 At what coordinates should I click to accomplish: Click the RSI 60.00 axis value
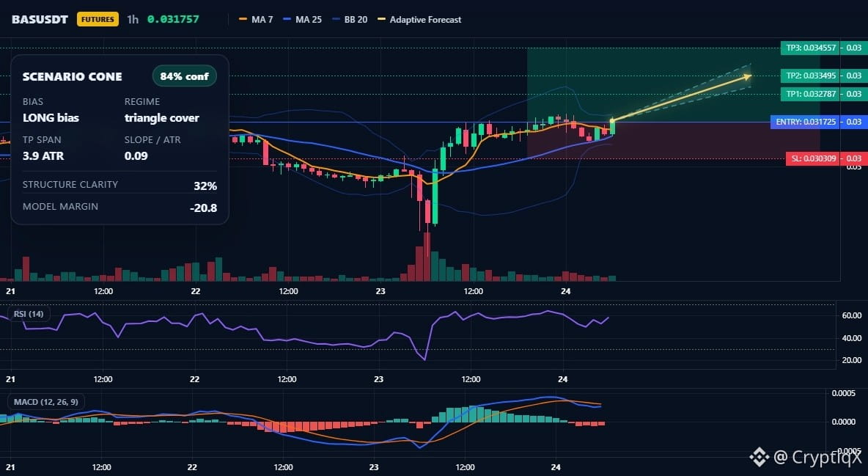point(851,315)
